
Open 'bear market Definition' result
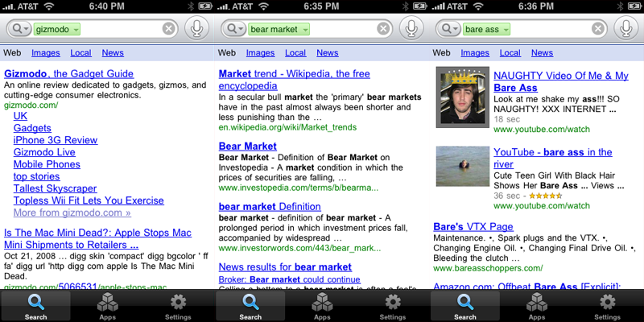tap(270, 207)
